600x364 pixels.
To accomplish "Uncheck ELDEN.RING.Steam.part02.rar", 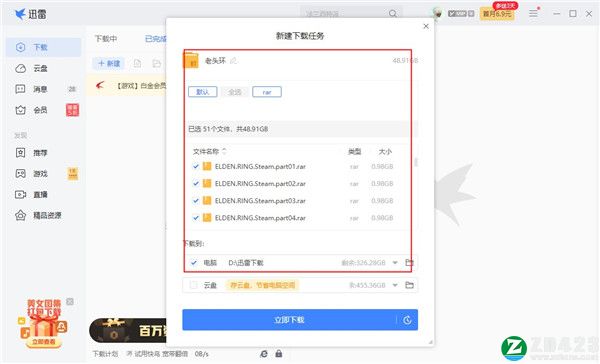I will (196, 184).
